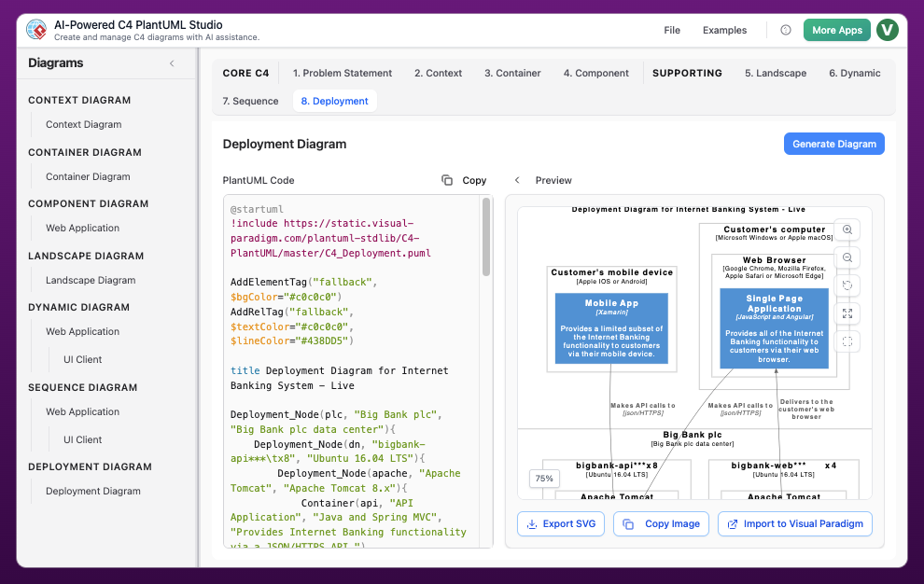
Task: Switch to the 4. Component tab
Action: pyautogui.click(x=595, y=72)
